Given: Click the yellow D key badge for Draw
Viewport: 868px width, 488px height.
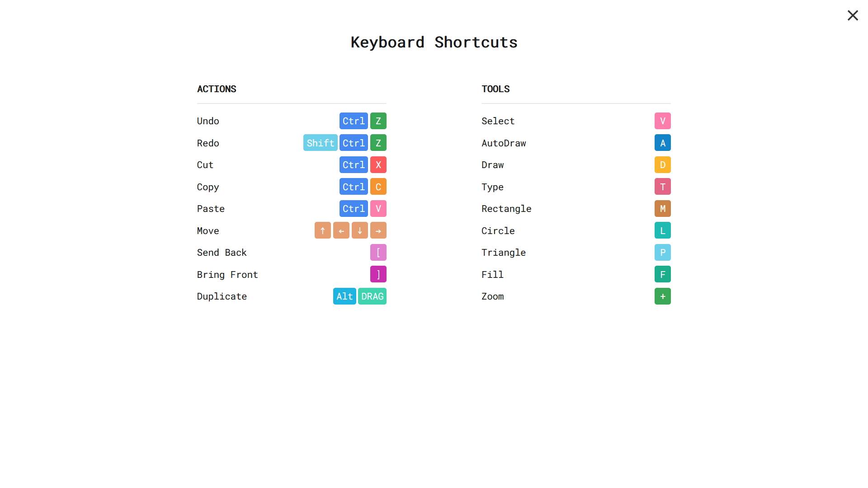Looking at the screenshot, I should (x=663, y=165).
